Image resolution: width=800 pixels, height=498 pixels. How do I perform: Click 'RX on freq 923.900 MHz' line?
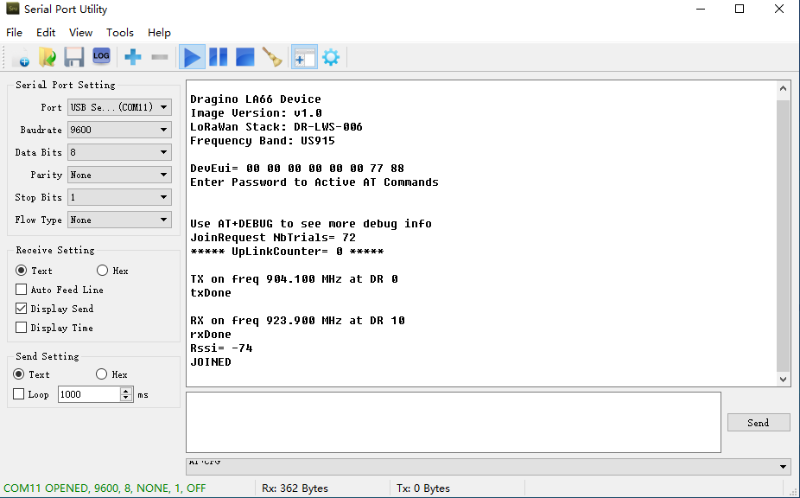(297, 320)
